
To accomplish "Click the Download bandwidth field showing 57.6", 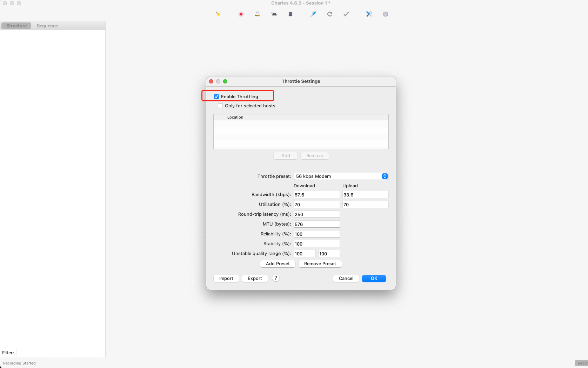I will [317, 195].
